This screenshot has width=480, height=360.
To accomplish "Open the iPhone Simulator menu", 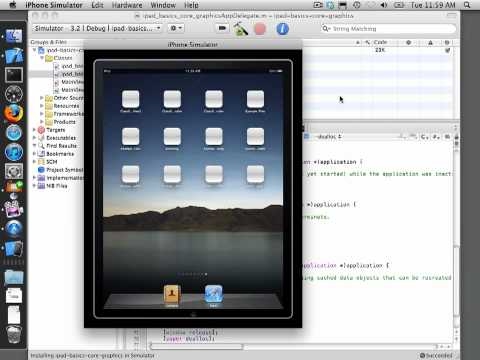I will [x=54, y=5].
